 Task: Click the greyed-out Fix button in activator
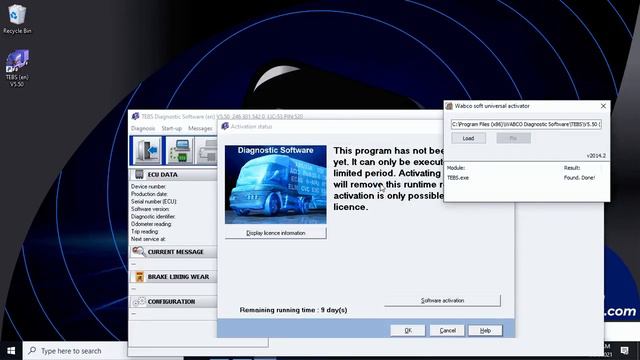click(513, 138)
